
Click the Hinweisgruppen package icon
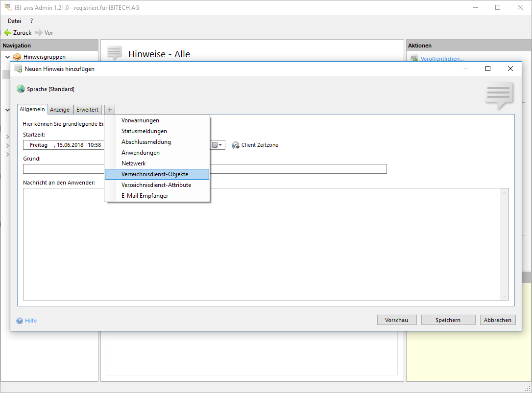[x=18, y=57]
